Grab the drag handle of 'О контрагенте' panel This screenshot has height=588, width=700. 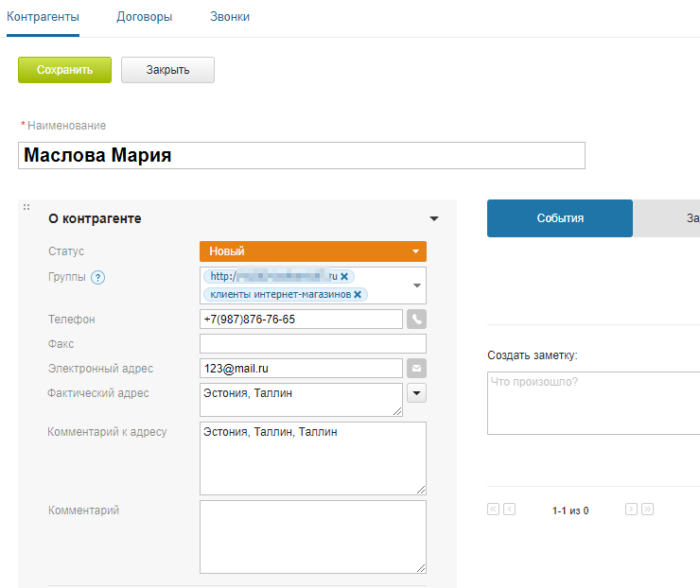click(26, 207)
